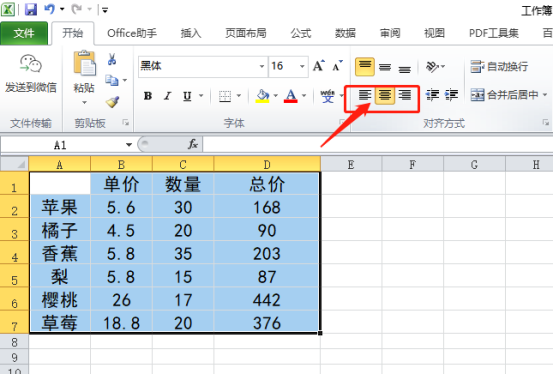Open font color dropdown arrow
554x375 pixels.
[304, 96]
